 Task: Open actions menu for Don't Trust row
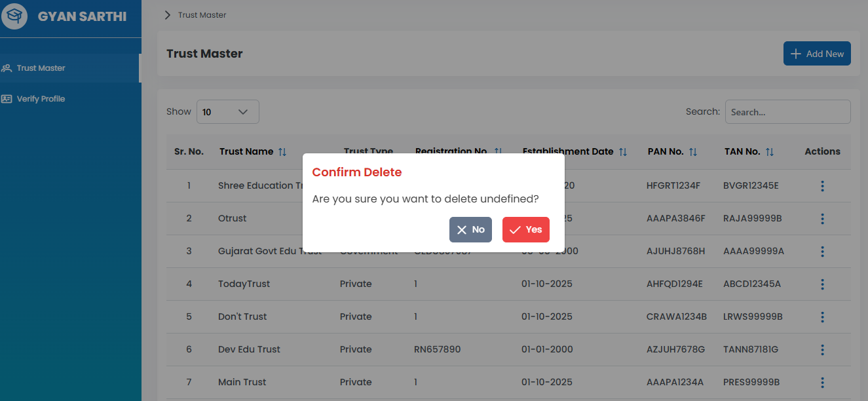(x=822, y=317)
